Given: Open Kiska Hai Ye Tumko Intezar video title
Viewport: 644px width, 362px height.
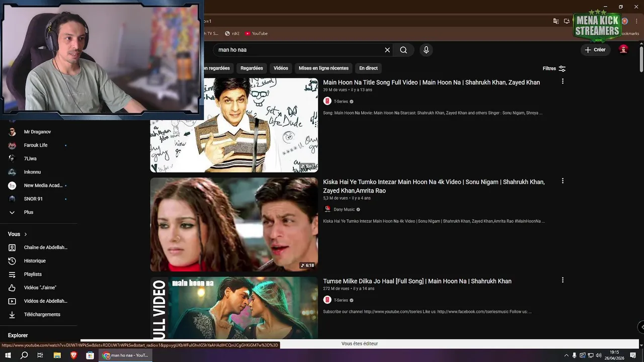Looking at the screenshot, I should [434, 187].
